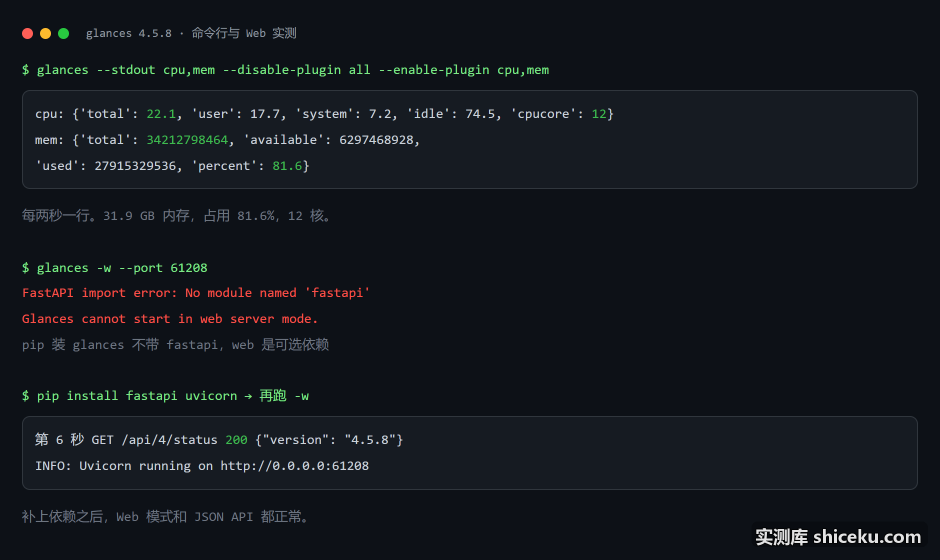
Task: Click the /api/4/status endpoint path
Action: pos(170,440)
